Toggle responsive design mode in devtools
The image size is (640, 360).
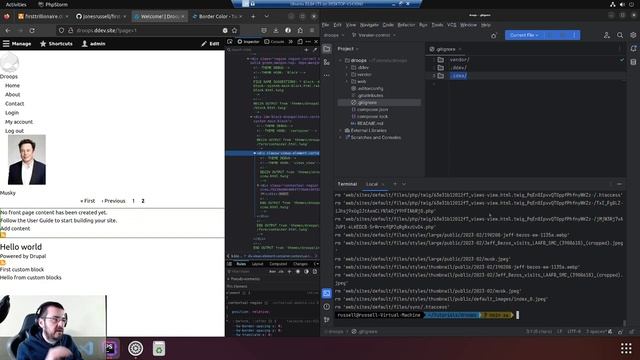(x=300, y=42)
